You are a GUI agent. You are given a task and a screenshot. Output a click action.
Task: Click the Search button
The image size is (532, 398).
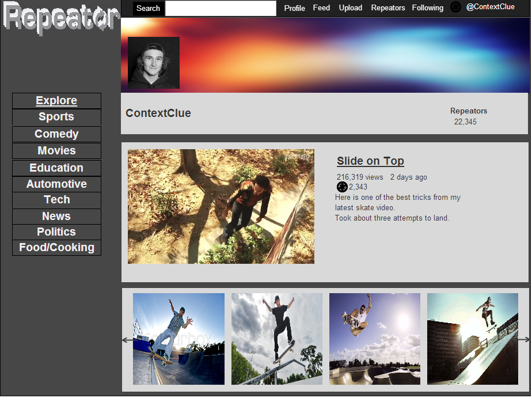(148, 8)
